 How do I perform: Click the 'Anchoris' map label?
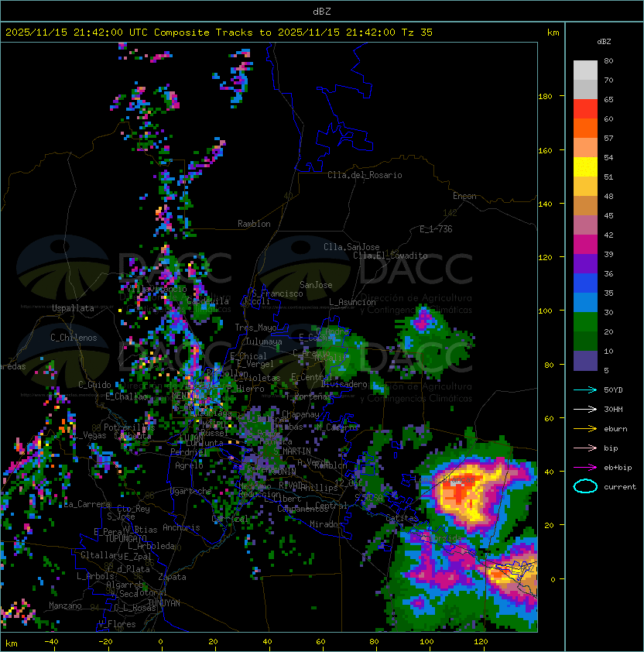pyautogui.click(x=181, y=527)
